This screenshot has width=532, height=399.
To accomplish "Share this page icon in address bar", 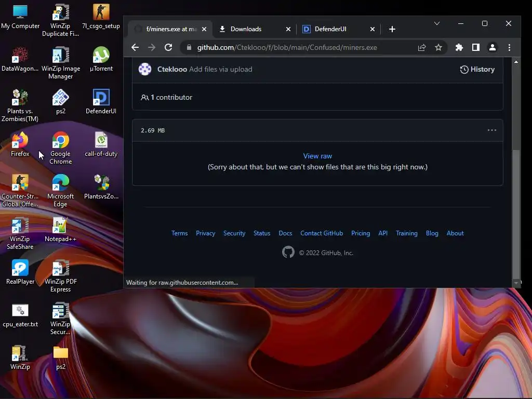I will tap(422, 47).
